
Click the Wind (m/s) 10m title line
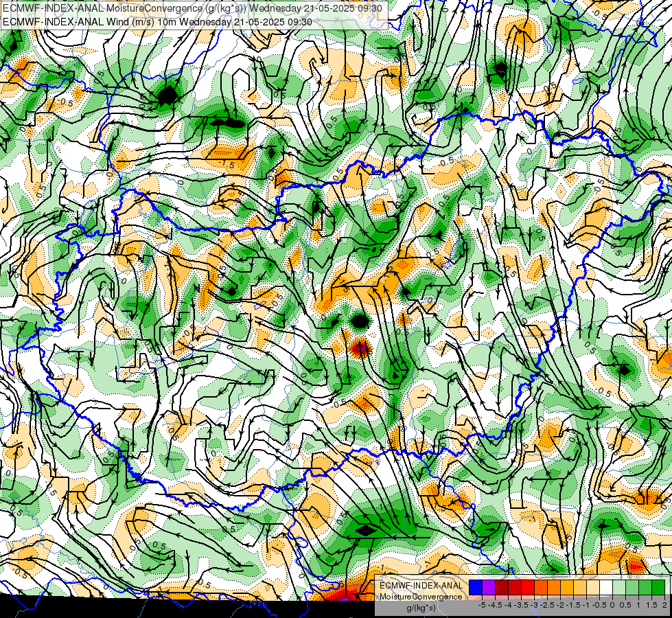[157, 21]
